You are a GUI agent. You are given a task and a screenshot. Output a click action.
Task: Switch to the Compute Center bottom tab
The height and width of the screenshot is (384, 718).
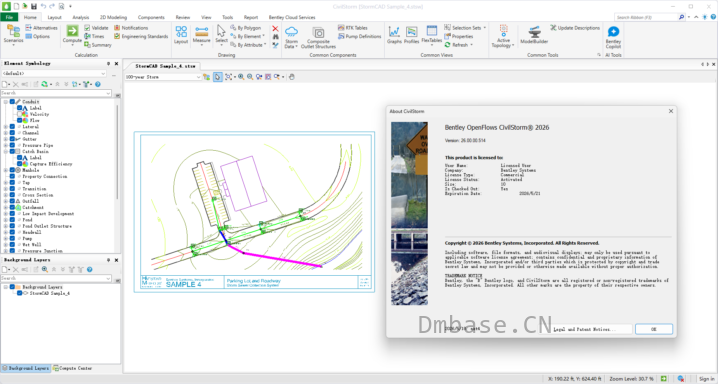pyautogui.click(x=72, y=368)
